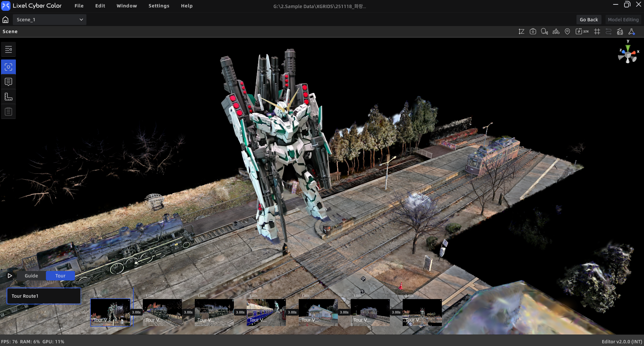Viewport: 644px width, 346px height.
Task: Click the Go Back button
Action: 589,20
